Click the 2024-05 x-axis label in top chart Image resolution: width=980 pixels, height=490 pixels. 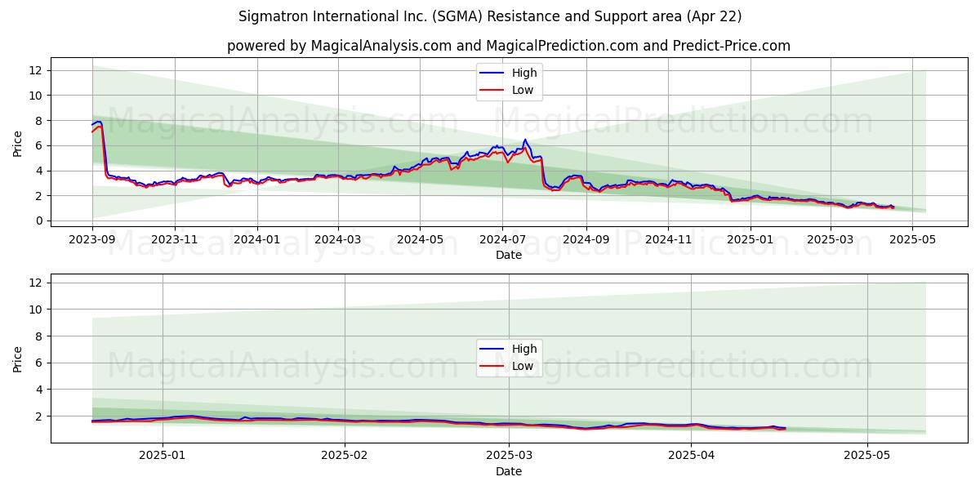[421, 240]
